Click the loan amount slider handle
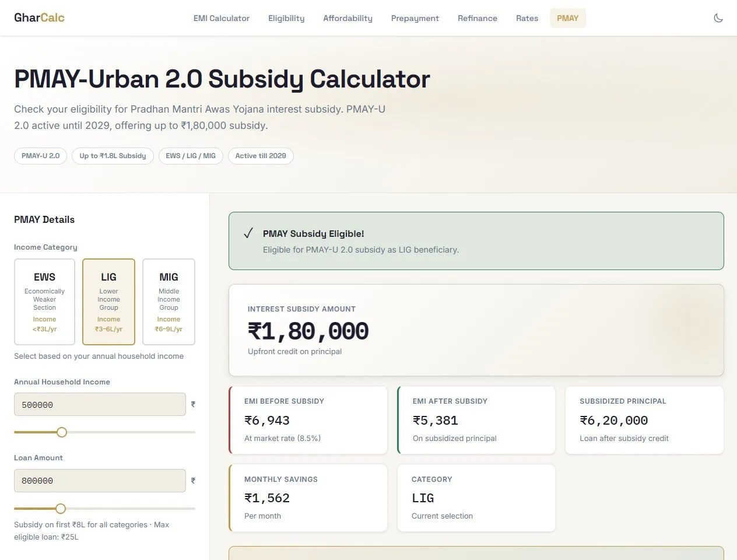Screen dimensions: 737x560 click(61, 509)
